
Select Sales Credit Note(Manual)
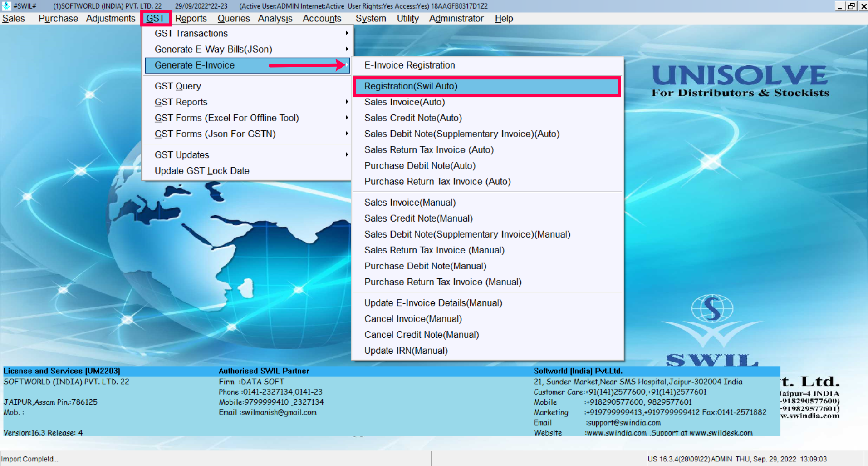point(487,218)
